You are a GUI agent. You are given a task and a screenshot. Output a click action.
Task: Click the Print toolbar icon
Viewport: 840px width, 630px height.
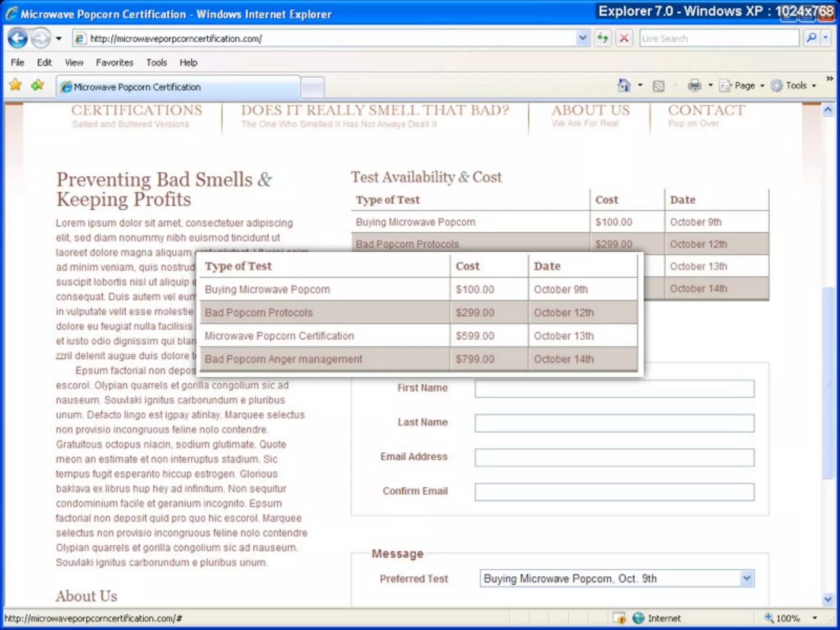pos(694,86)
